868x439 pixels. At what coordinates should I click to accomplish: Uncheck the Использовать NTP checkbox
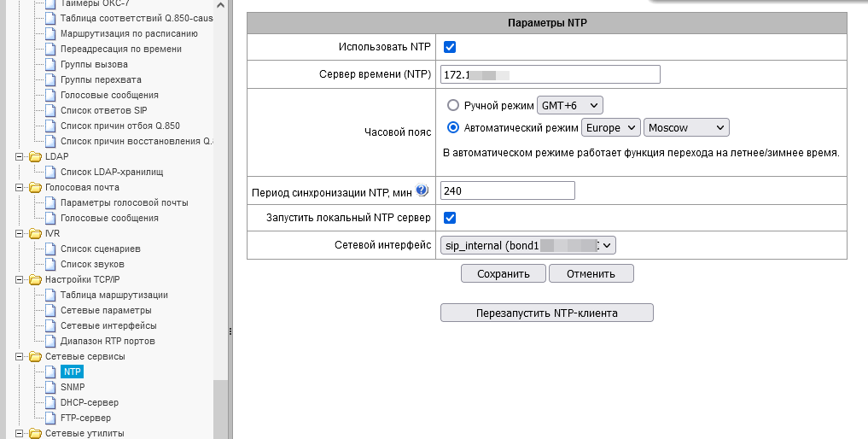[x=450, y=47]
